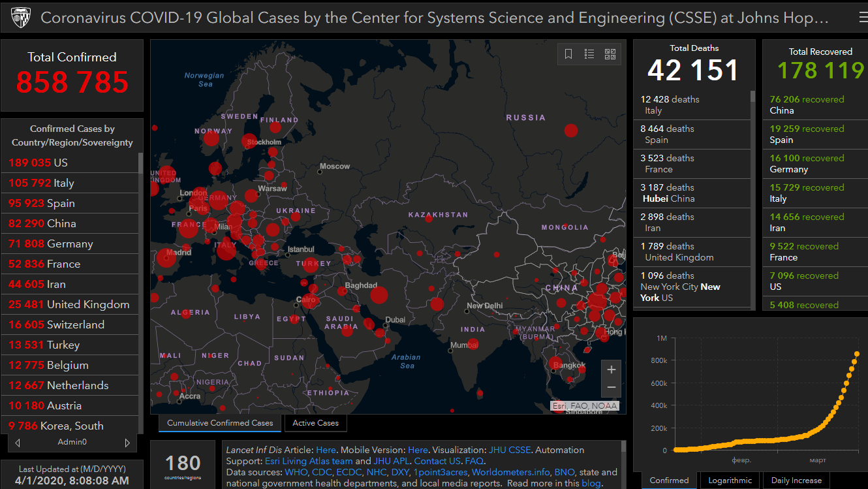Screen dimensions: 868x489
Task: Select Italy deaths entry in list
Action: [692, 104]
